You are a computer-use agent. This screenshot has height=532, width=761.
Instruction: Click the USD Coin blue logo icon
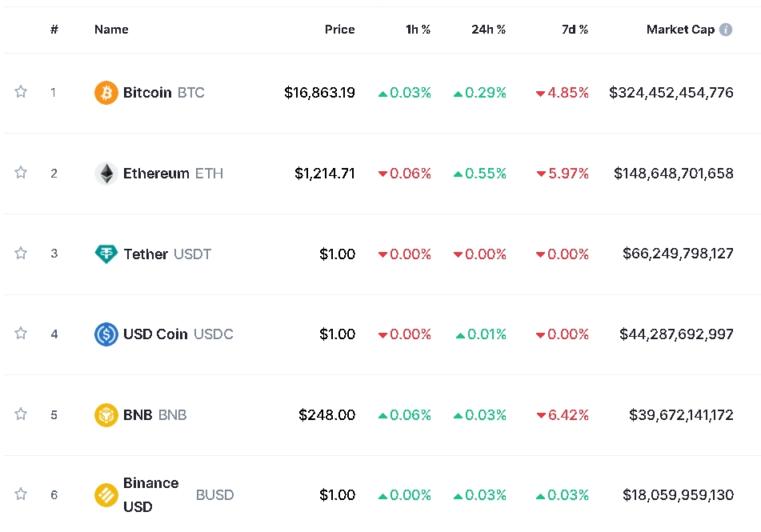pos(106,334)
